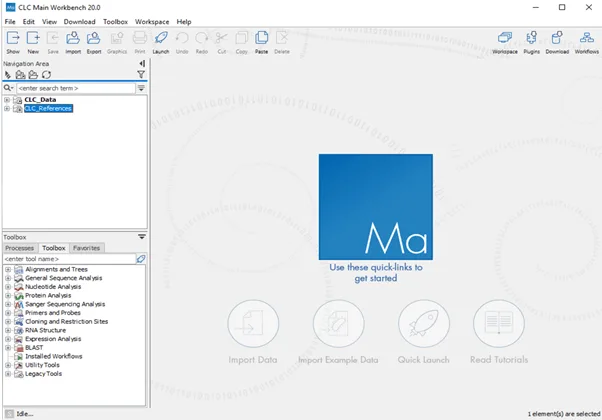Image resolution: width=602 pixels, height=420 pixels.
Task: Click the Import Example Data quick-link
Action: point(338,332)
